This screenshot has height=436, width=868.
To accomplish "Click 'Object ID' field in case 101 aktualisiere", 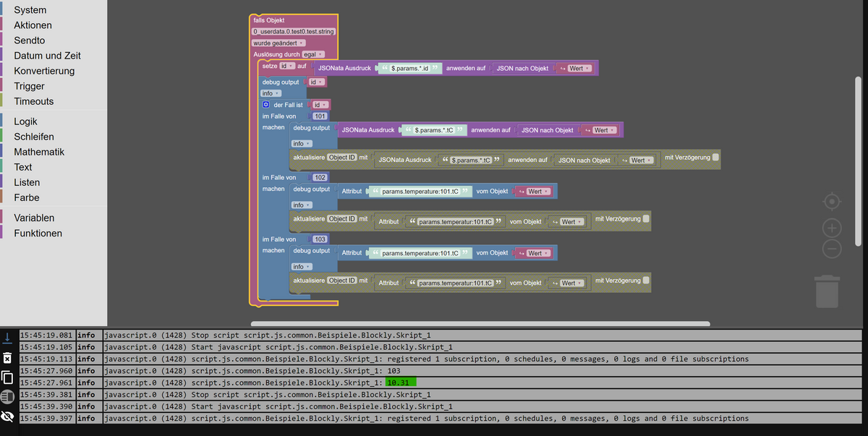I will point(342,157).
